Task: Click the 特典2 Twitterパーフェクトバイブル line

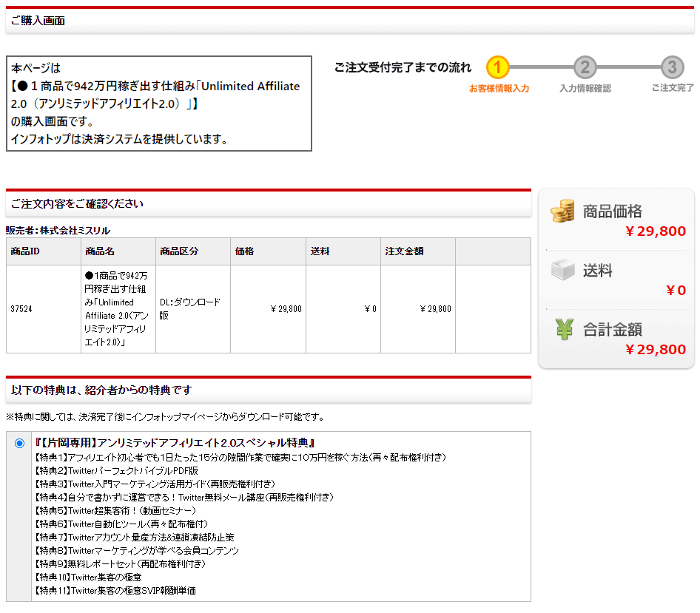Action: [118, 470]
